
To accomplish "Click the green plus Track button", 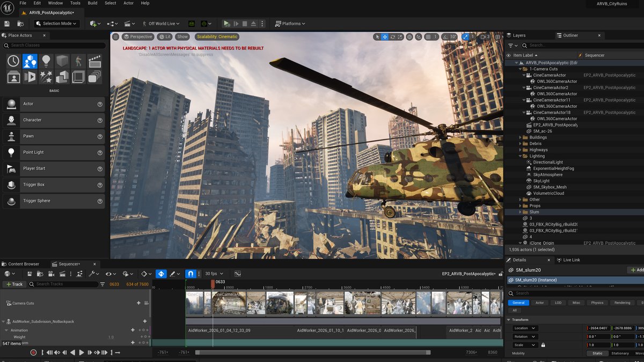I will [14, 284].
